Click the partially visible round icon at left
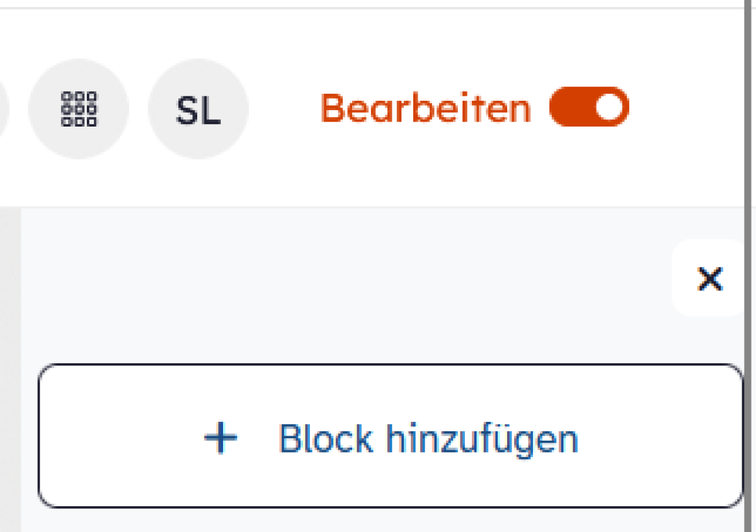The height and width of the screenshot is (532, 756). [3, 109]
